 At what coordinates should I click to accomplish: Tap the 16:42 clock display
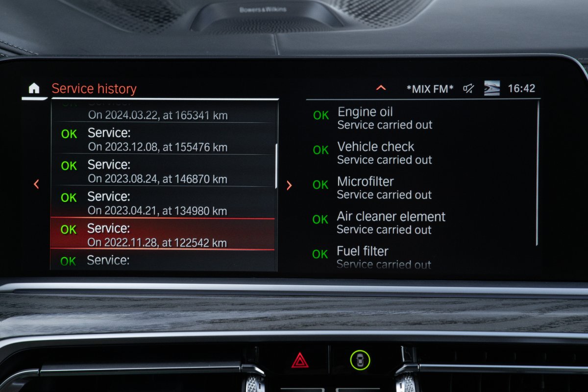coord(521,89)
